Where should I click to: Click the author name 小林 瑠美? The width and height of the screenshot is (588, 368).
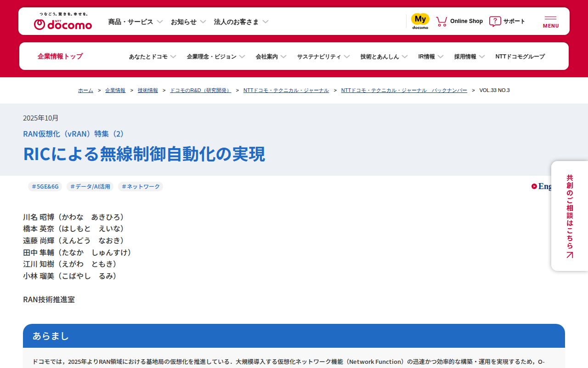tap(39, 276)
